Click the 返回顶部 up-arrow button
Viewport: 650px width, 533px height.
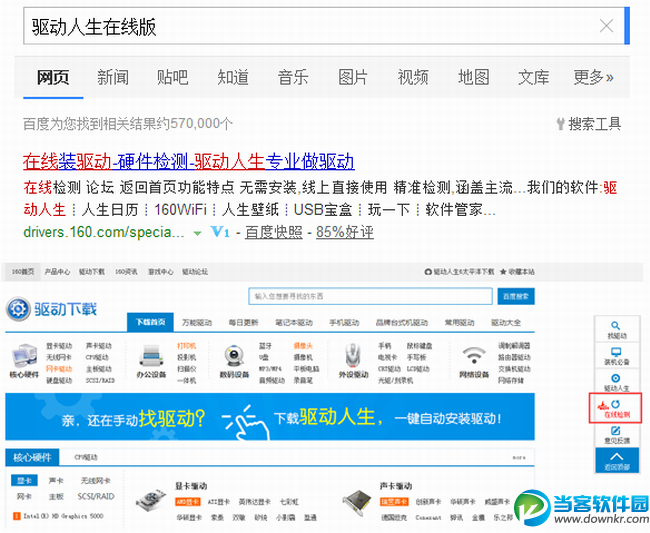coord(617,460)
